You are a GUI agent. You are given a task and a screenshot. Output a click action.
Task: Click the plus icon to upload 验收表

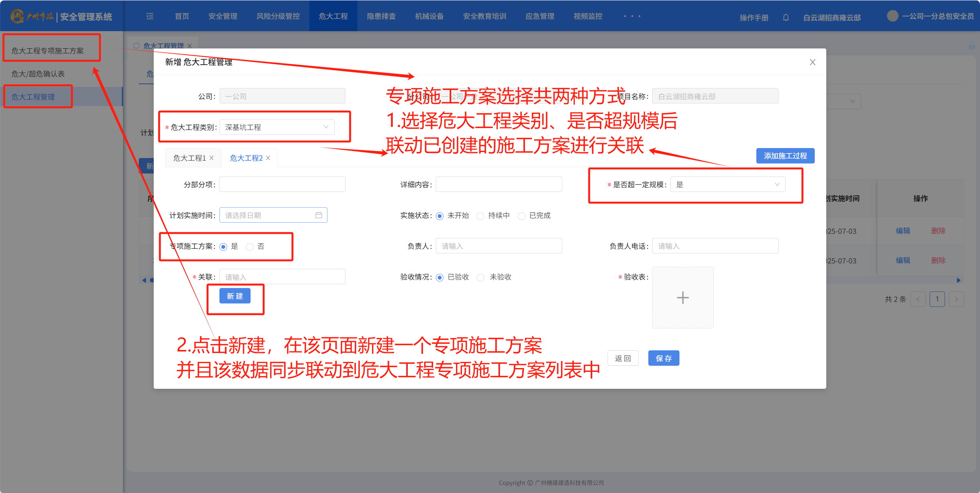[683, 298]
